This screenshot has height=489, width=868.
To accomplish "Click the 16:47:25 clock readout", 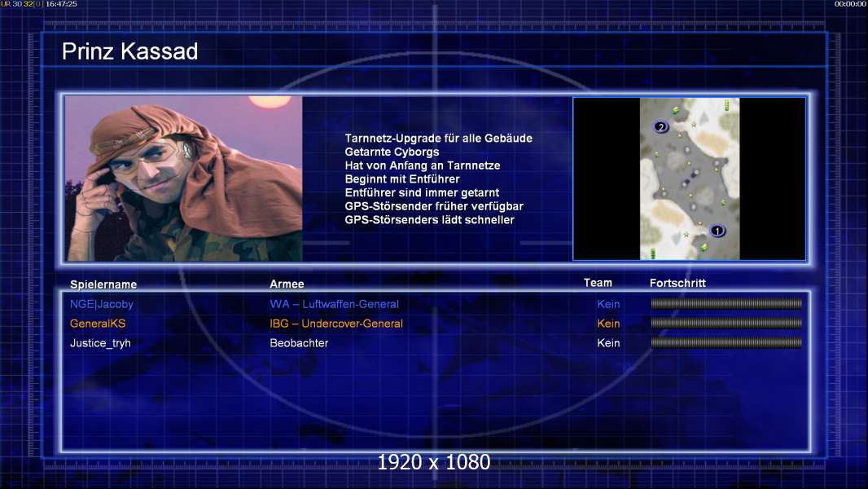I will 61,4.
